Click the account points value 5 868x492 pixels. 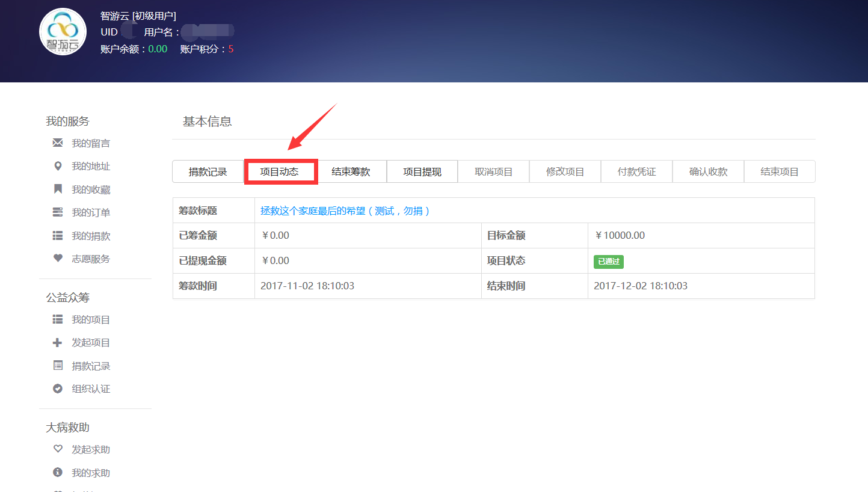(x=231, y=49)
